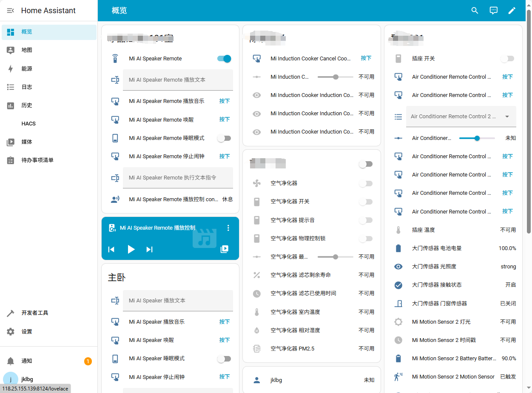Edit dashboard with the pencil icon
The width and height of the screenshot is (532, 393).
click(x=512, y=11)
